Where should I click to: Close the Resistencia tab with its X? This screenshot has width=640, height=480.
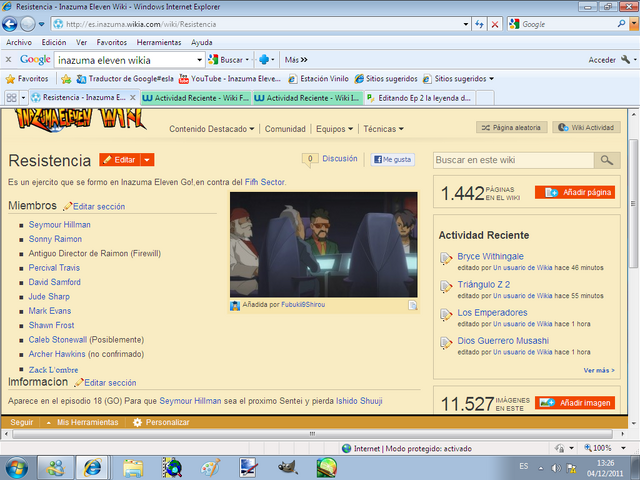[x=133, y=98]
